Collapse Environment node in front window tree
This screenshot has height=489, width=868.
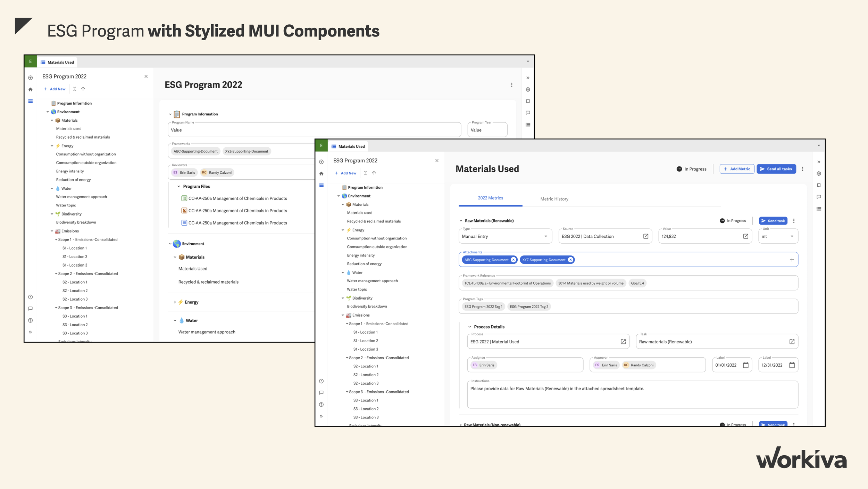click(x=339, y=196)
